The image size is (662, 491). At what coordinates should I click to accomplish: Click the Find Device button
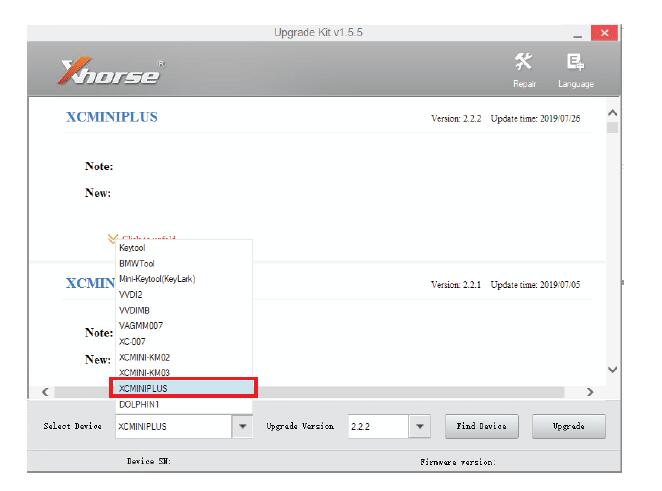(x=482, y=426)
